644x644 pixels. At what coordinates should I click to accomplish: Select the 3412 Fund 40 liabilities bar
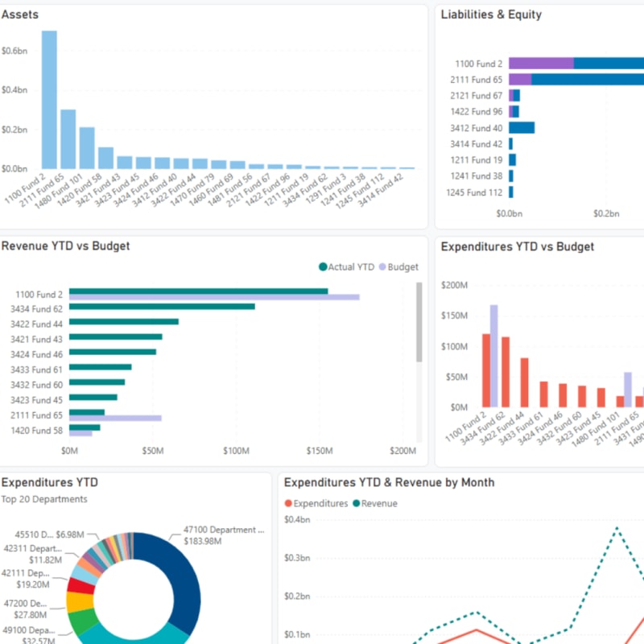click(522, 128)
